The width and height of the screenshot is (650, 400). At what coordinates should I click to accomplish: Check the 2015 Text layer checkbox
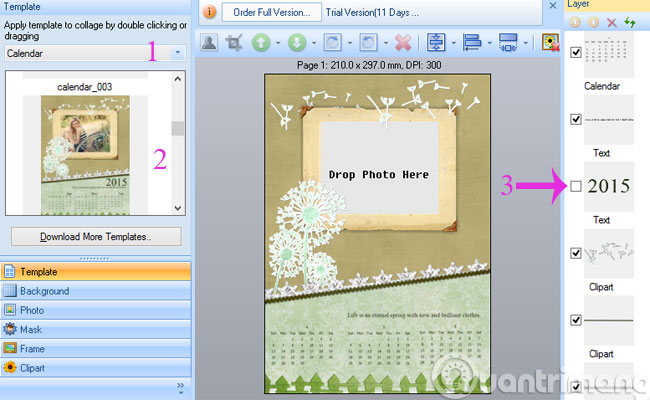pos(576,186)
